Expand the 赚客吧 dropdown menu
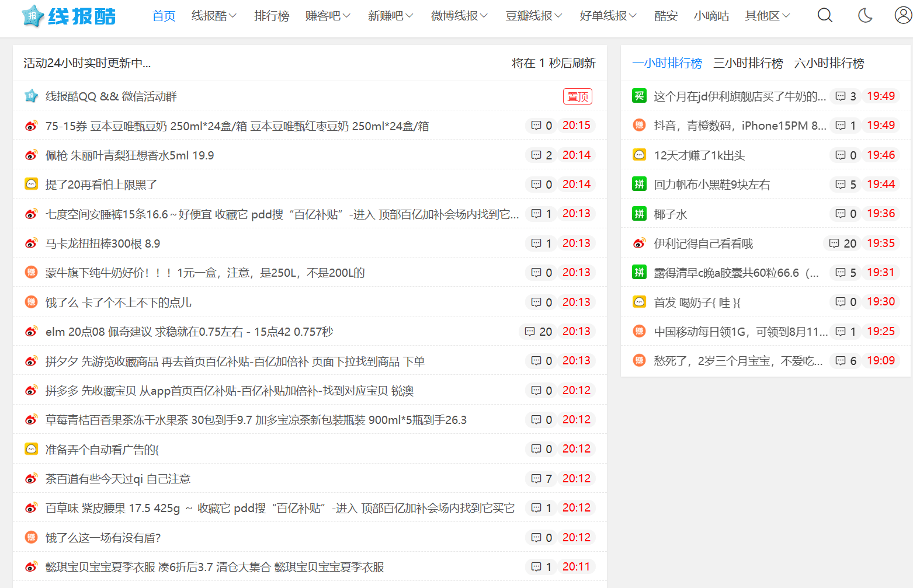This screenshot has height=588, width=913. pos(328,16)
